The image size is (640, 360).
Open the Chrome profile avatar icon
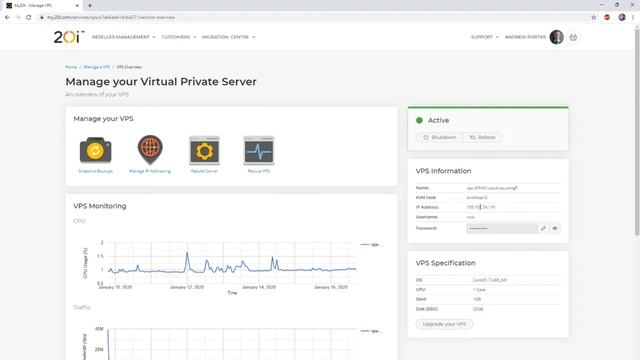pos(622,17)
